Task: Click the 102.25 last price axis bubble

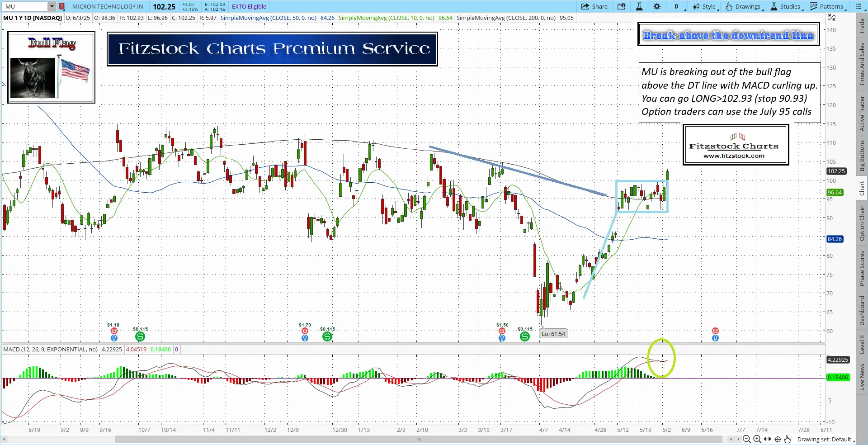Action: [836, 171]
